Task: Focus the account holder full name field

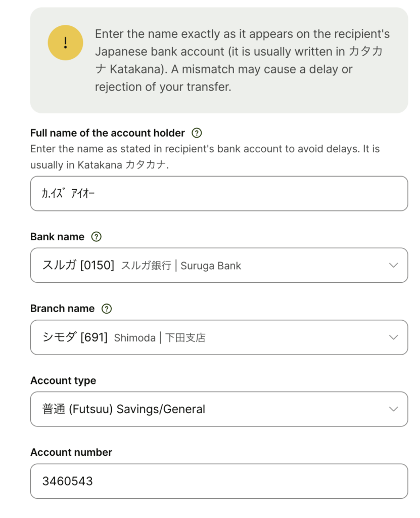Action: (x=219, y=193)
